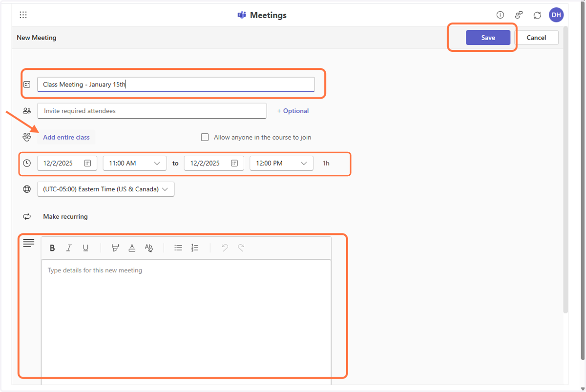Save the new meeting
The height and width of the screenshot is (392, 586).
tap(488, 38)
